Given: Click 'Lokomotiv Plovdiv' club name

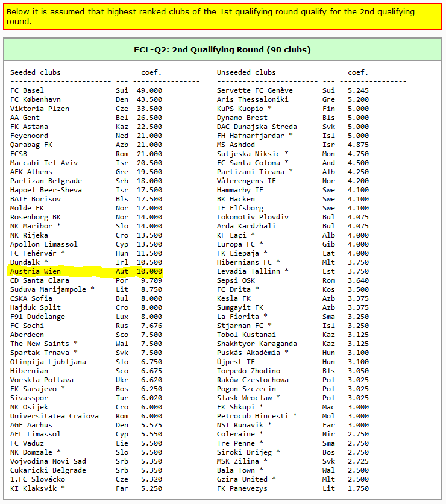Looking at the screenshot, I should tap(253, 217).
